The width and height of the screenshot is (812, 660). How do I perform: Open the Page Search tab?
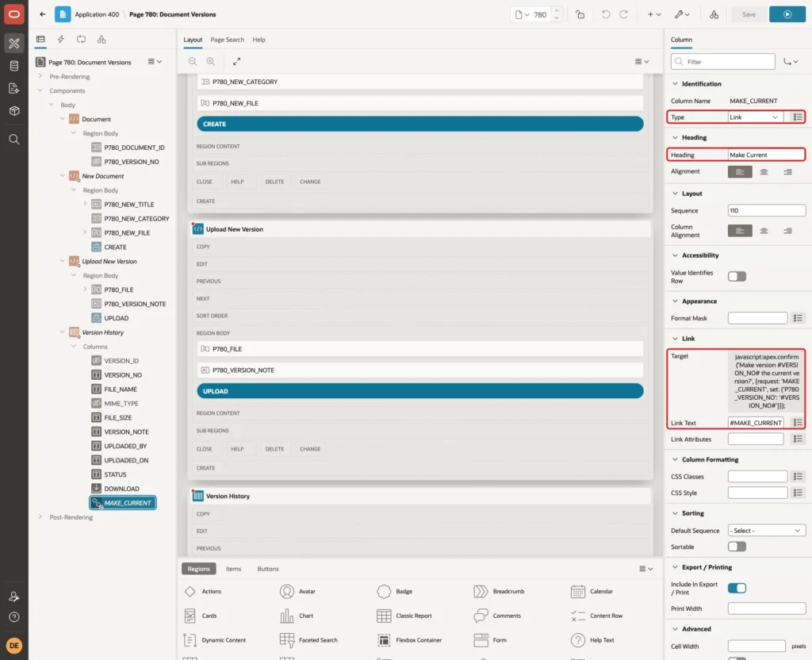[x=227, y=40]
